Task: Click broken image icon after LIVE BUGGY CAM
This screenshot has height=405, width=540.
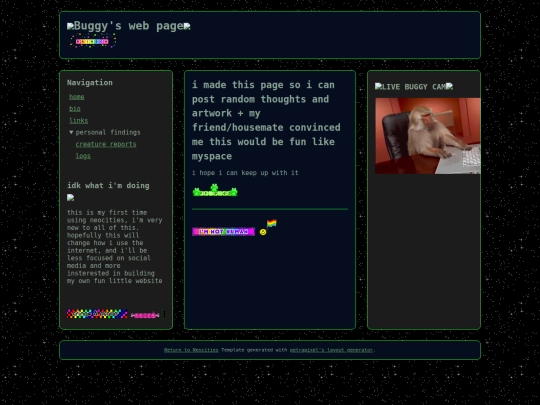Action: tap(449, 86)
